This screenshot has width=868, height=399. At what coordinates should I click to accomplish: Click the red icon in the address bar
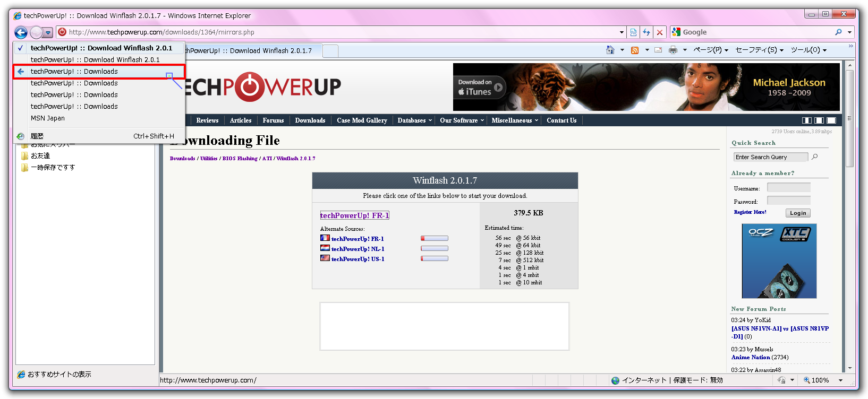coord(62,32)
